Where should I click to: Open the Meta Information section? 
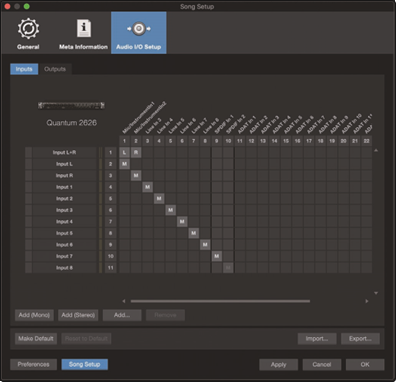tap(83, 33)
